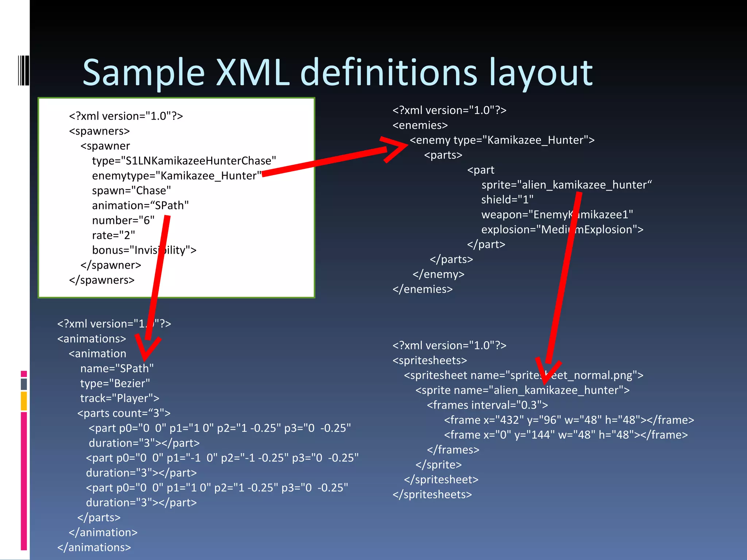Select the "</enemies>" closing tag
Screen dimensions: 747x560
coord(422,289)
